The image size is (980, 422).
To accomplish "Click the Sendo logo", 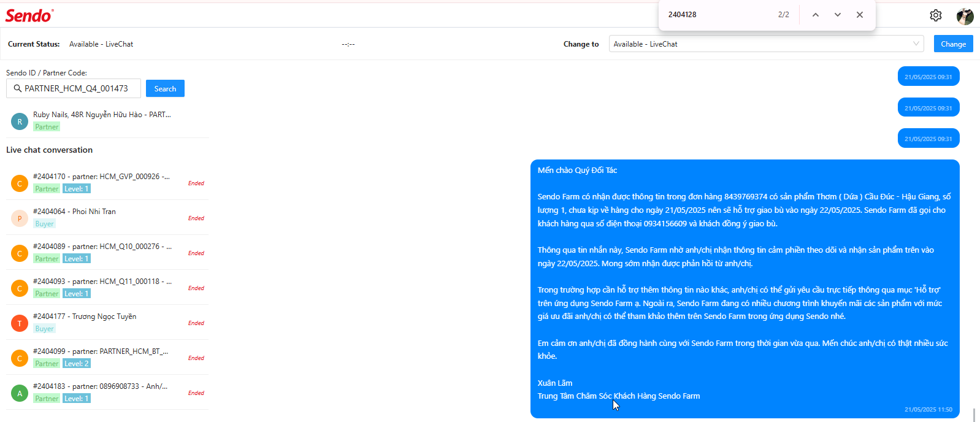I will coord(29,15).
